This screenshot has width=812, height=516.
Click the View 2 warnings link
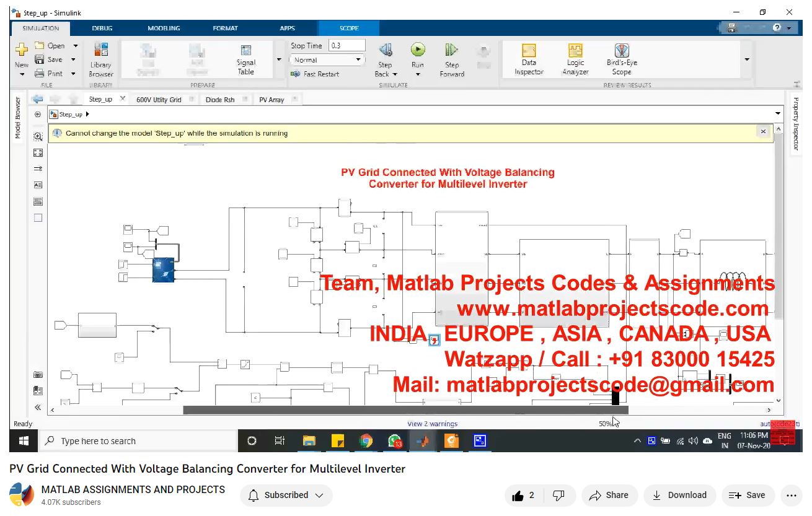[432, 424]
